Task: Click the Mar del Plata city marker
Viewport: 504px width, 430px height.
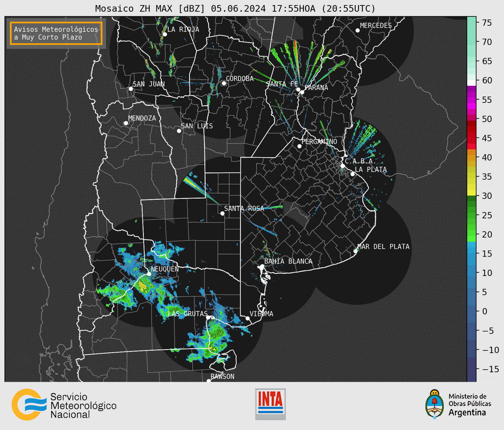Action: pyautogui.click(x=356, y=251)
